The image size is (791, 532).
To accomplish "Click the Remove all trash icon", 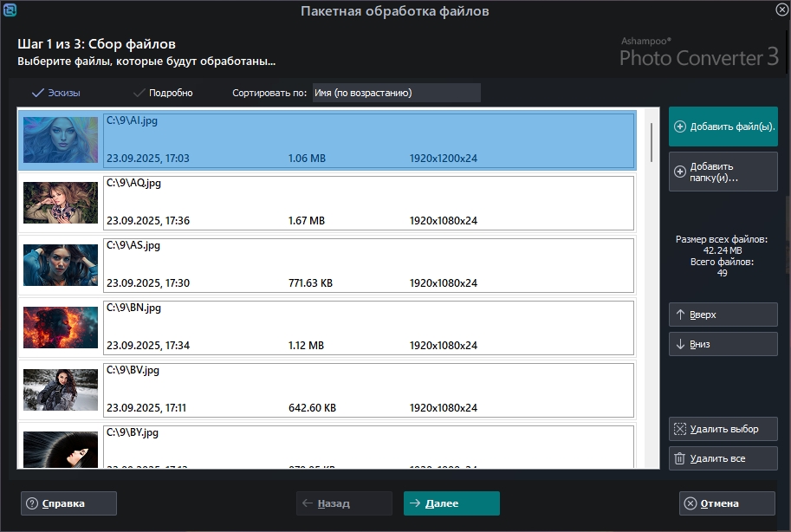I will tap(680, 458).
